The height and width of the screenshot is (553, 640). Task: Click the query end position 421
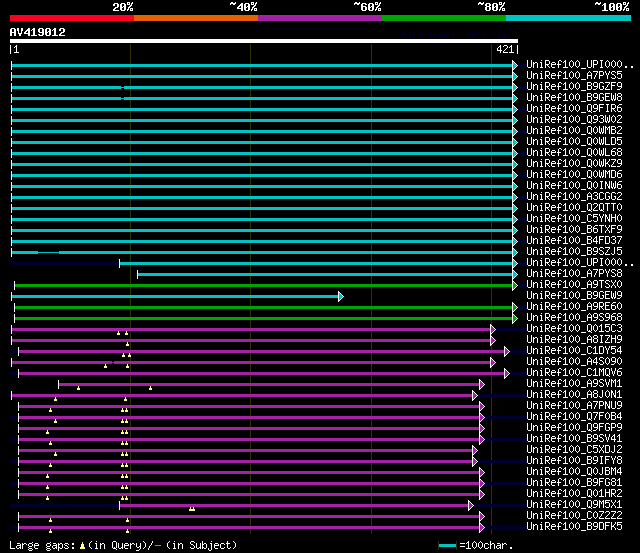505,49
